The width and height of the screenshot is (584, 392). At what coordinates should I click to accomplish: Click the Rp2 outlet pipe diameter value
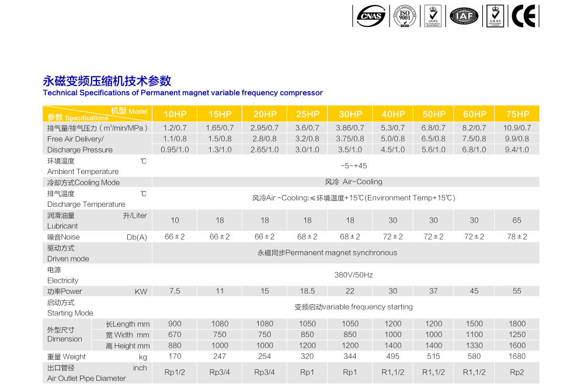[x=517, y=372]
